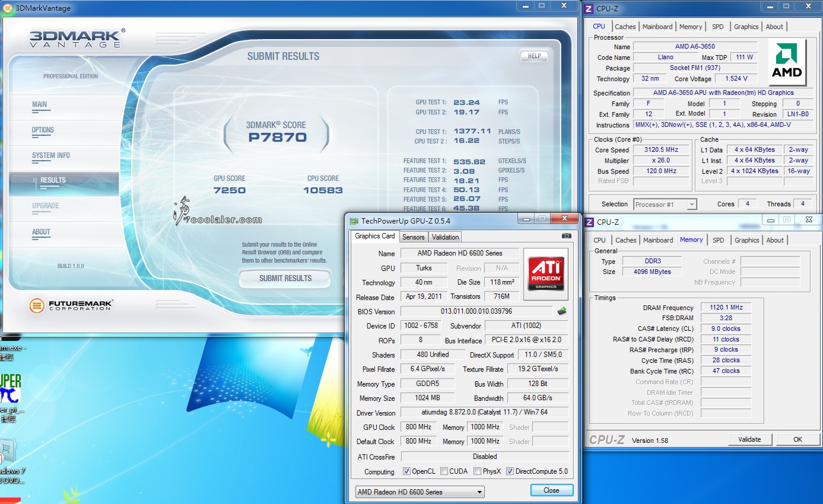The image size is (823, 504).
Task: Click the 3DMark score P7870
Action: point(277,138)
